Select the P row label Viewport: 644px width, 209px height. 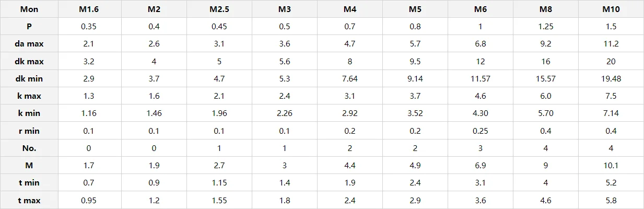click(x=29, y=27)
